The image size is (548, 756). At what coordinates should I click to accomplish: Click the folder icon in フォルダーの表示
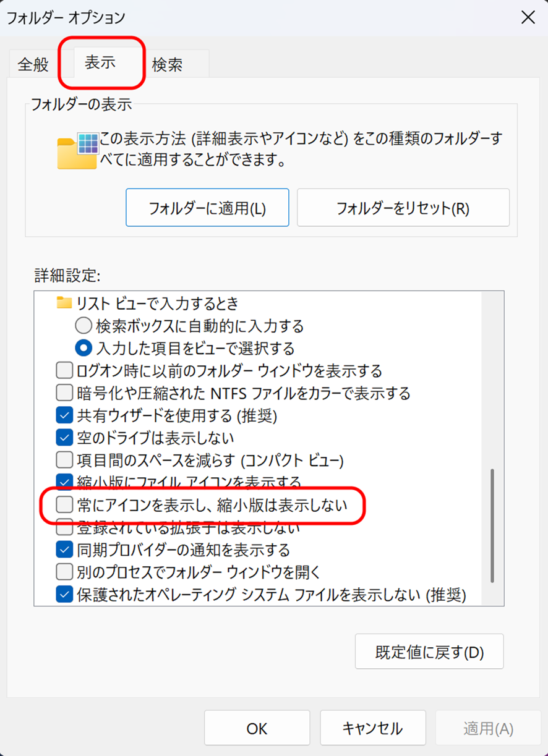77,150
